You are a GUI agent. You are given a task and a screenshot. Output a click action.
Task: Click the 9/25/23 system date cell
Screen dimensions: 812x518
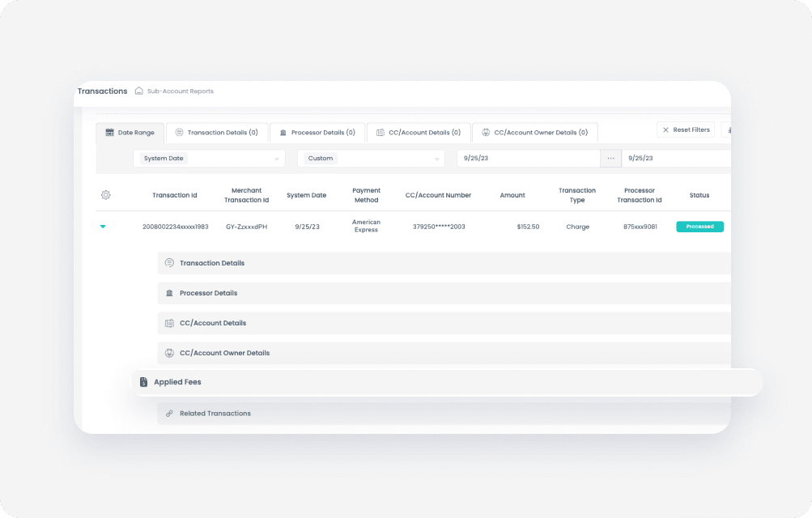click(307, 227)
